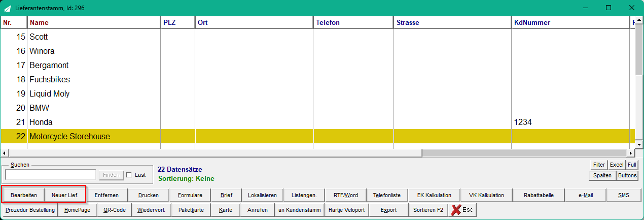Toggle the Last checkbox
Screen dimensions: 644x220
coord(129,175)
